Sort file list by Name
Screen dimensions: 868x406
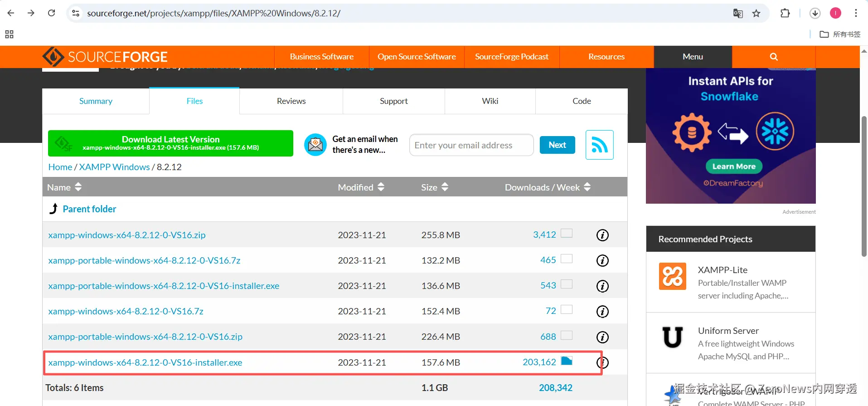click(x=64, y=187)
